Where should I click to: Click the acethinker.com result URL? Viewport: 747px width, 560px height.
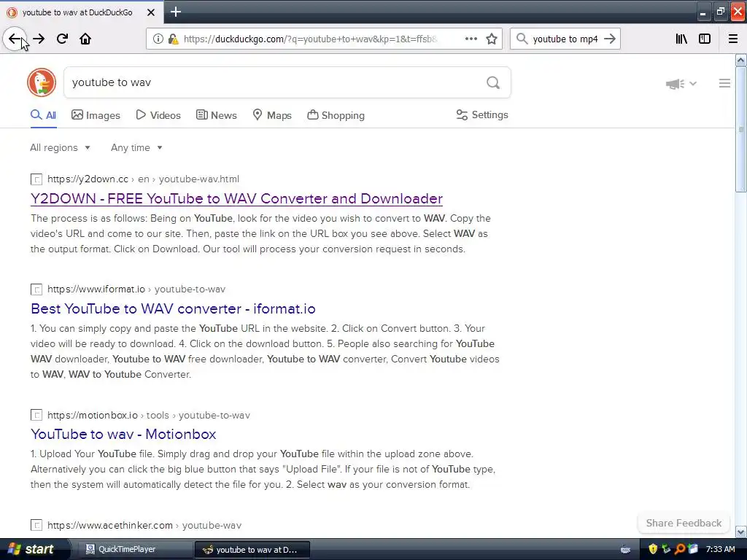pos(144,525)
